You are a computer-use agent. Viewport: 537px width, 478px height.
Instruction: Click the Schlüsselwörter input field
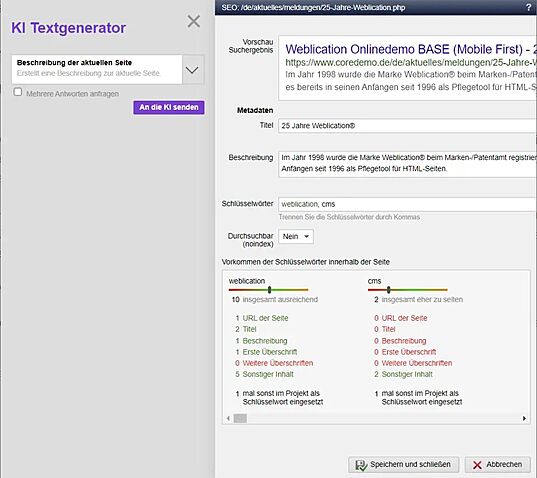pyautogui.click(x=407, y=204)
